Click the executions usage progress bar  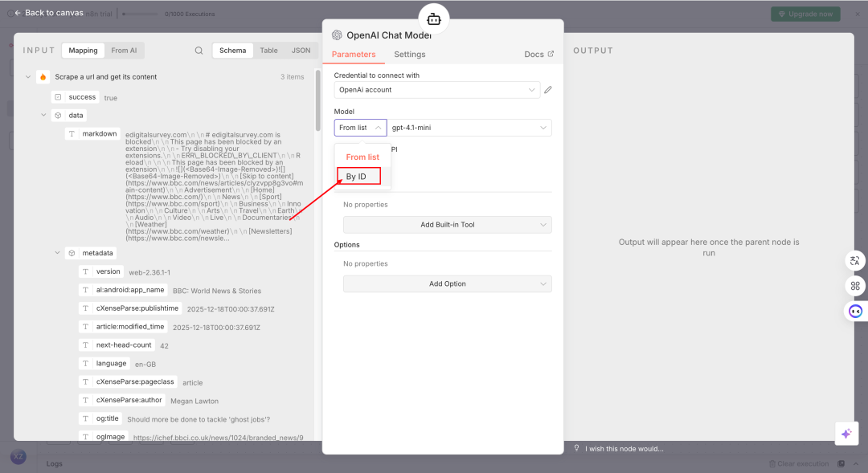tap(141, 14)
